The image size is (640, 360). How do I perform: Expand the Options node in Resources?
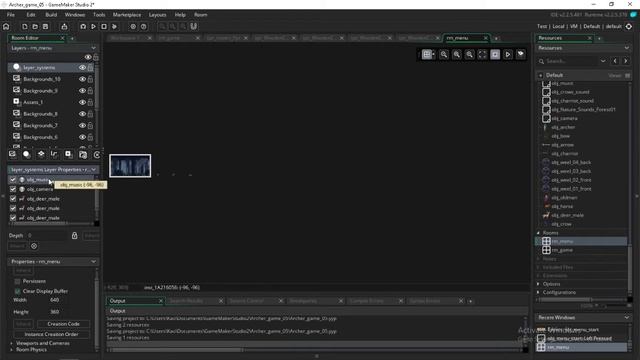(538, 284)
